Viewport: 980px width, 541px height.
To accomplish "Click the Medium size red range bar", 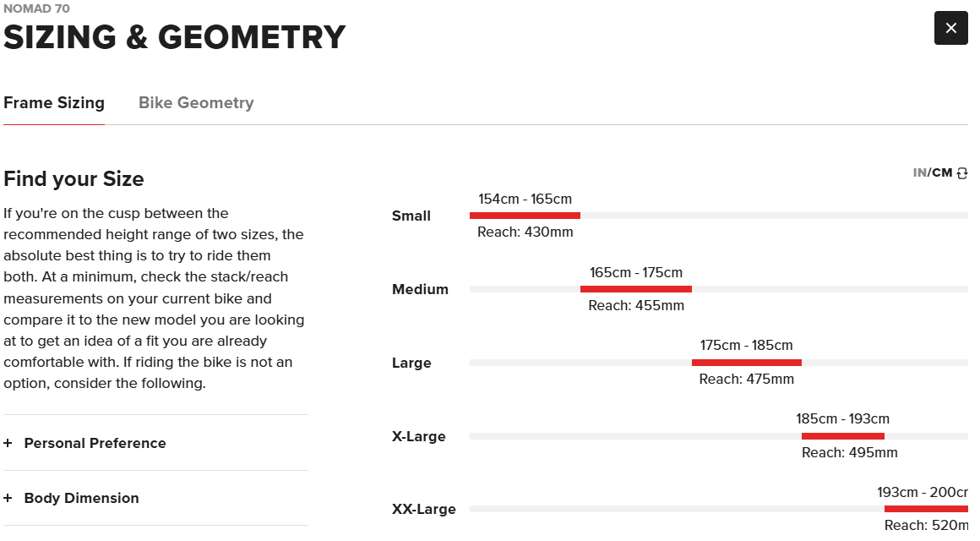I will 635,289.
